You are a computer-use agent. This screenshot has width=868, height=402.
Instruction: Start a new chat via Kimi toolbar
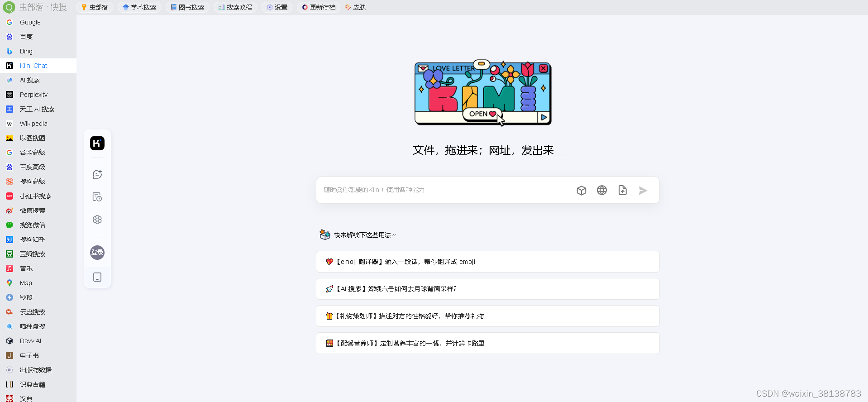pyautogui.click(x=97, y=174)
